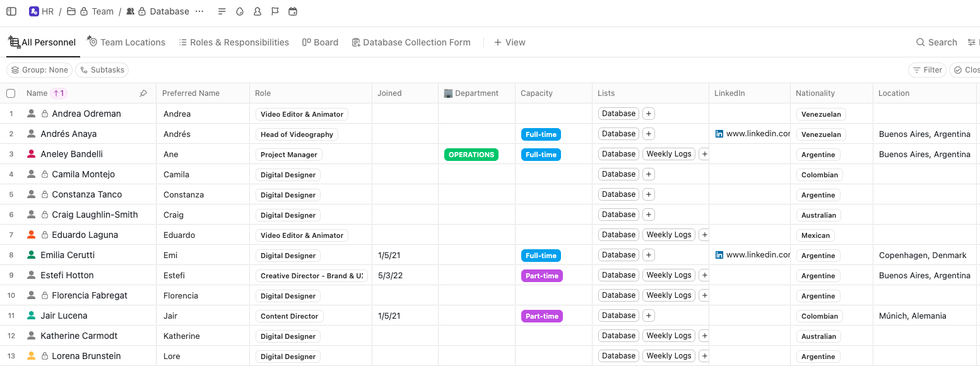Click the Filter button
Screen dimensions: 980x366
click(x=926, y=70)
